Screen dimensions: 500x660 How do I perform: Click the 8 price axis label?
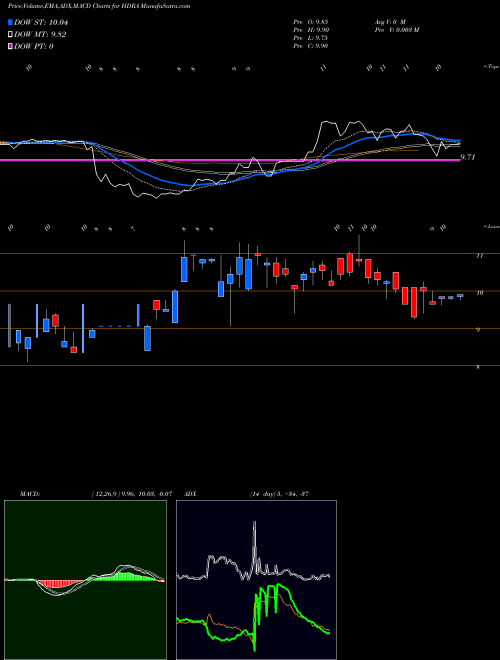[478, 367]
